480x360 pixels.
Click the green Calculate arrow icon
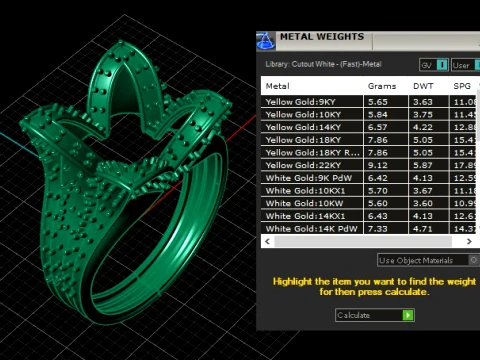pos(408,315)
